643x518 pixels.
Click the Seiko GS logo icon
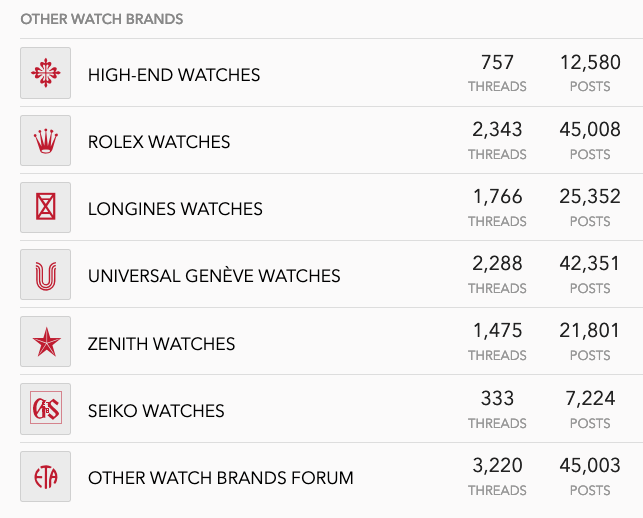45,410
